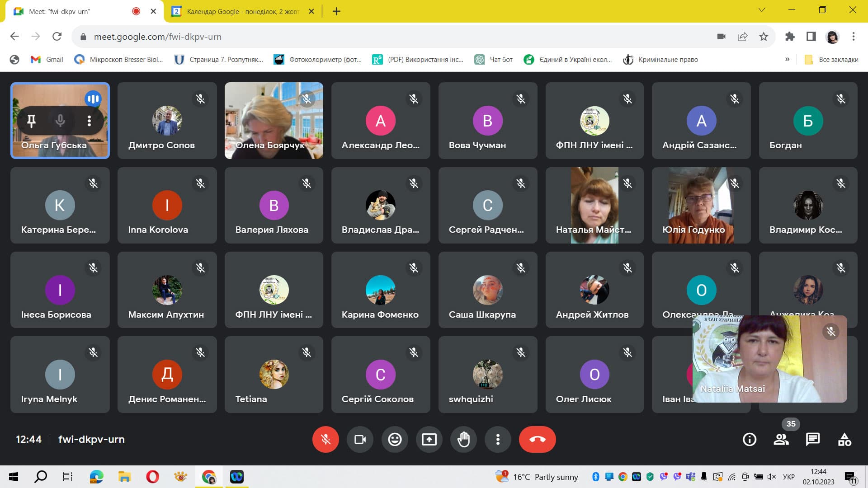
Task: Toggle the microphone mute button
Action: tap(325, 439)
